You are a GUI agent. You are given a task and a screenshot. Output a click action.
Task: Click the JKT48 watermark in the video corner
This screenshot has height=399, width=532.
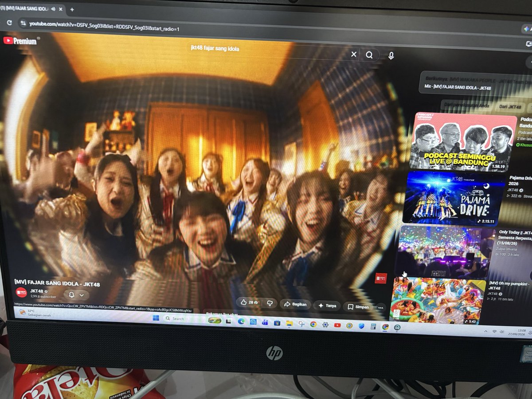(381, 278)
